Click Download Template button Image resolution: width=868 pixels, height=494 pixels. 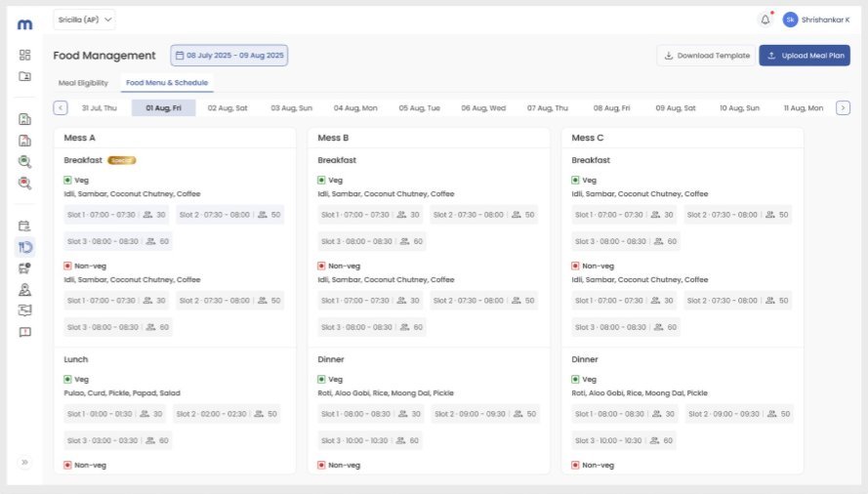(x=706, y=56)
